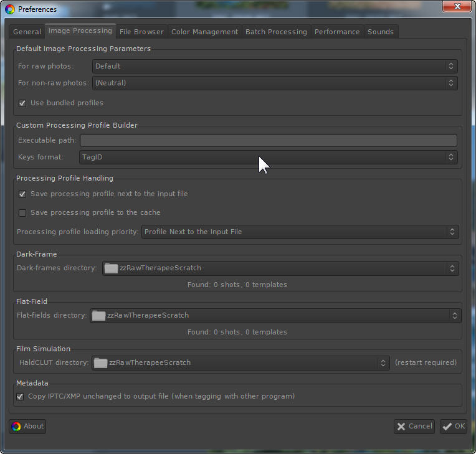Click the Dark-frames directory folder icon
Viewport: 476px width, 454px height.
pos(111,268)
